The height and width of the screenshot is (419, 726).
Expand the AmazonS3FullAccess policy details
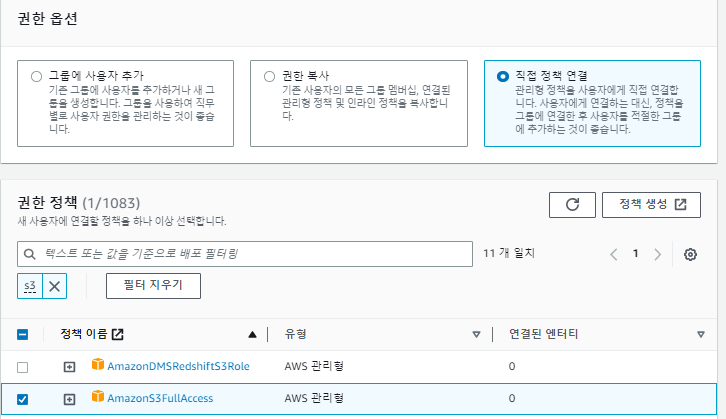(69, 399)
